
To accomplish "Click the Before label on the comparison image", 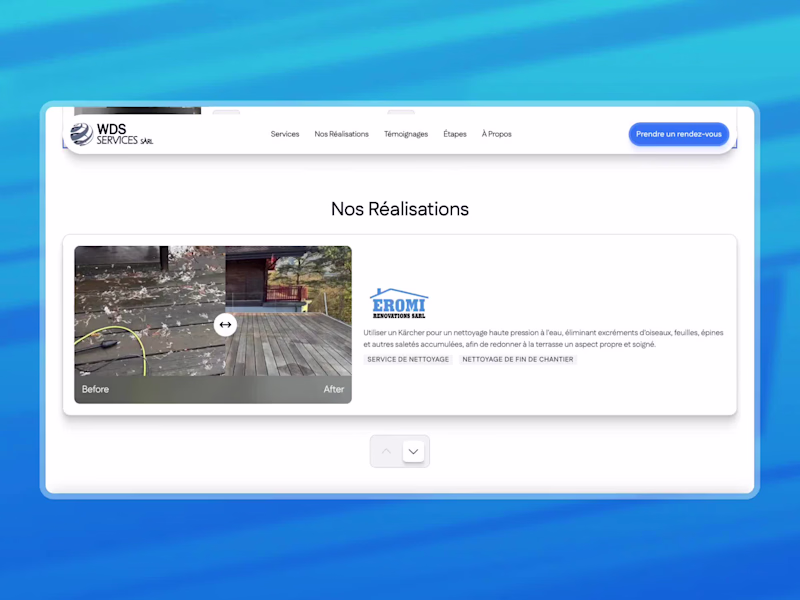I will pyautogui.click(x=95, y=389).
